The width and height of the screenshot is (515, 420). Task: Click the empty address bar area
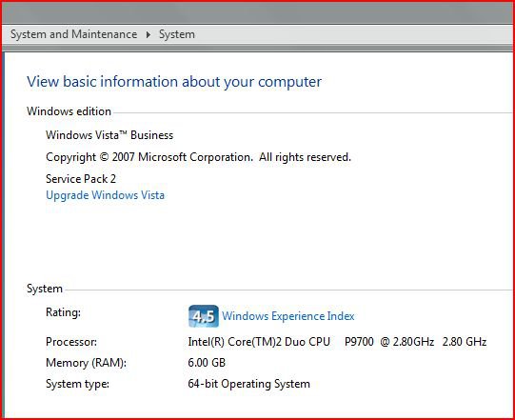(355, 34)
